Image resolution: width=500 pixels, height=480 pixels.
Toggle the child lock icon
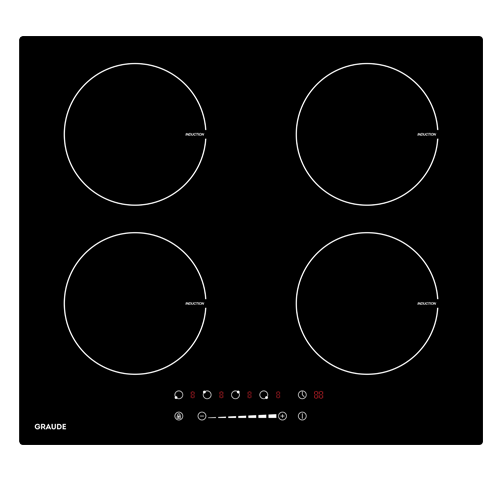[x=179, y=416]
